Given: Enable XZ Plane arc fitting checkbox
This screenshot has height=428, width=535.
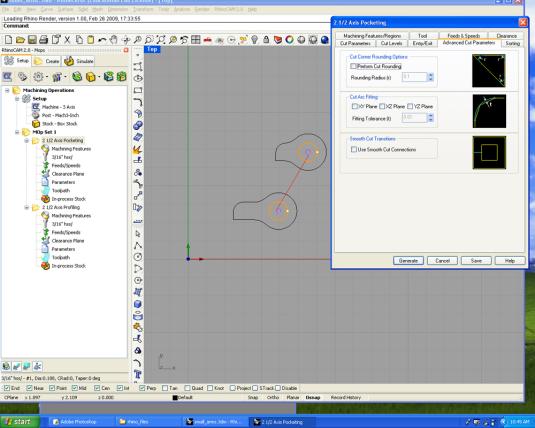Looking at the screenshot, I should click(382, 106).
